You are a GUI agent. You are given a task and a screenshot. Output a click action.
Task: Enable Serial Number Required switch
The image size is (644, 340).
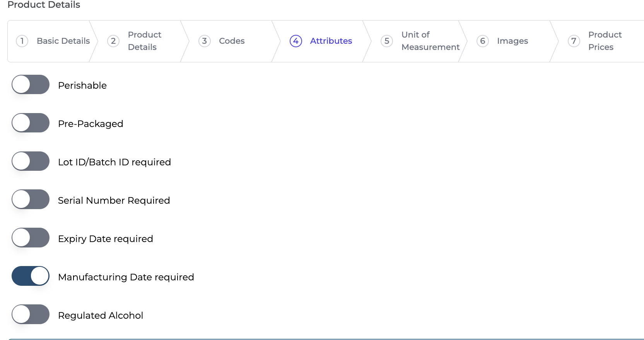tap(31, 199)
